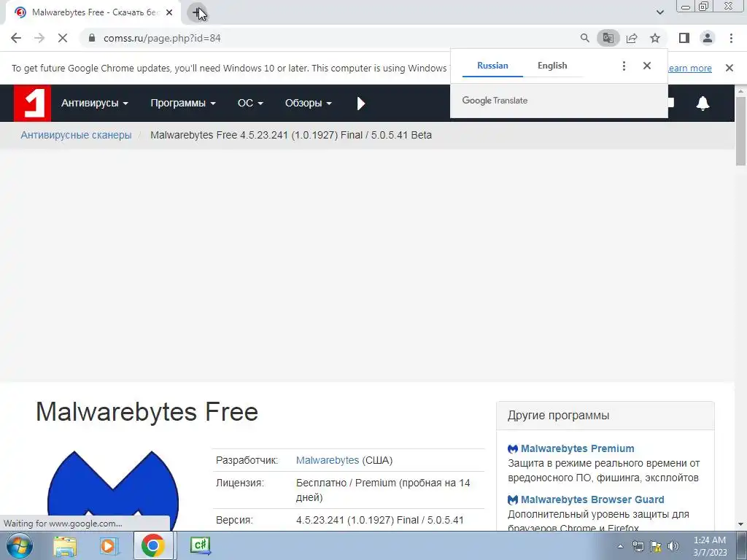Expand the Обзоры menu
The width and height of the screenshot is (747, 560).
coord(309,104)
